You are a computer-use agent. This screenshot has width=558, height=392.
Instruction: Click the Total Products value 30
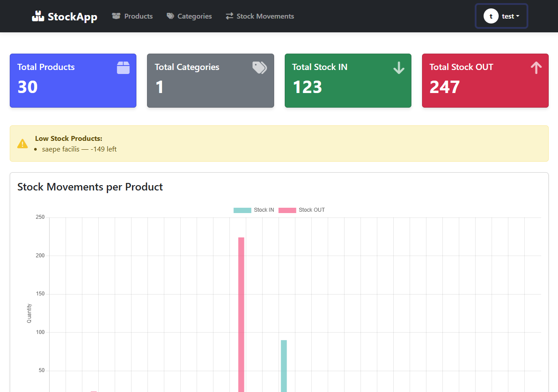pyautogui.click(x=27, y=87)
